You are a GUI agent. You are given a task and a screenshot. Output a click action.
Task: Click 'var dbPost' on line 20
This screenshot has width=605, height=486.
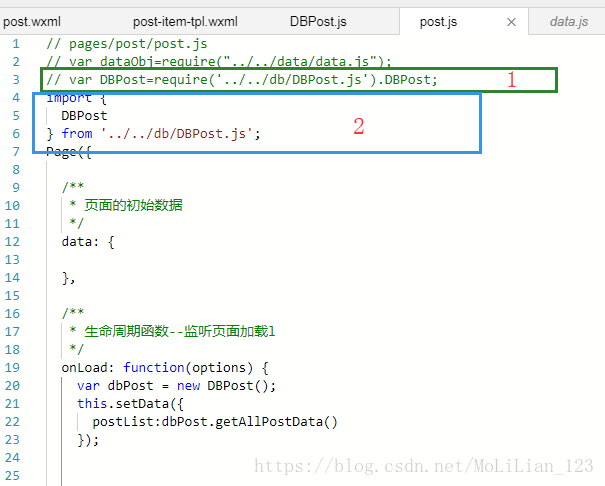click(x=115, y=386)
